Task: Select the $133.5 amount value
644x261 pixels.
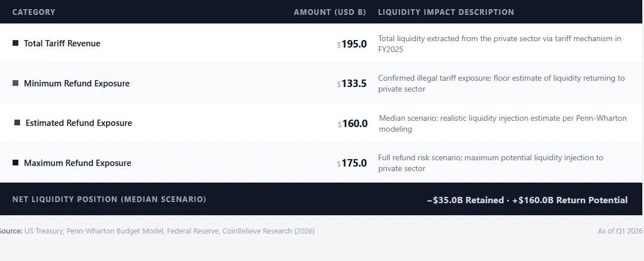Action: pos(353,84)
